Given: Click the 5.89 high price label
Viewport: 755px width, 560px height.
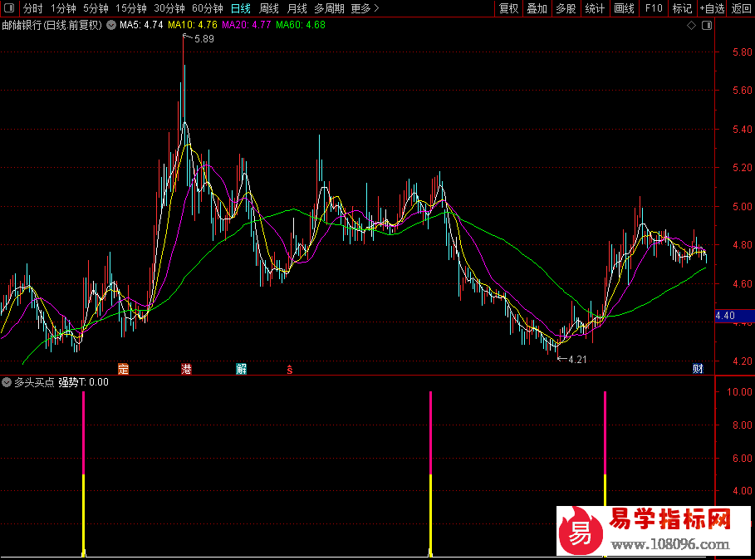Looking at the screenshot, I should (204, 39).
